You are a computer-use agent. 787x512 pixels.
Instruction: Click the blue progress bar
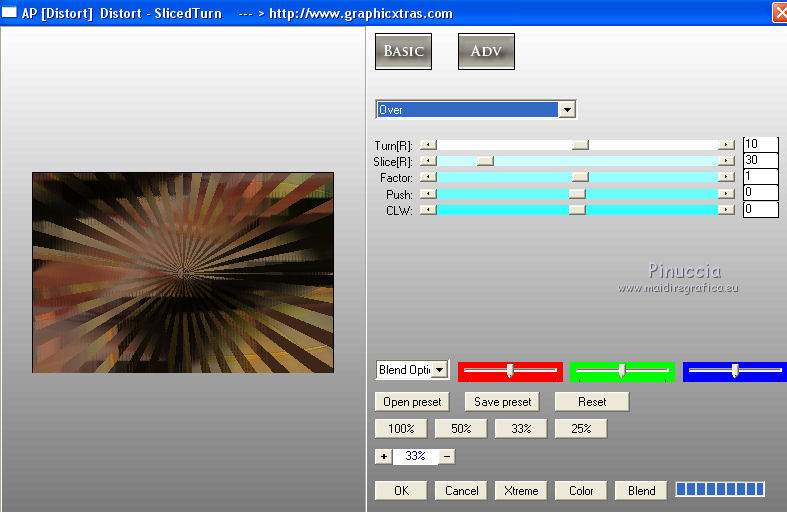tap(720, 489)
